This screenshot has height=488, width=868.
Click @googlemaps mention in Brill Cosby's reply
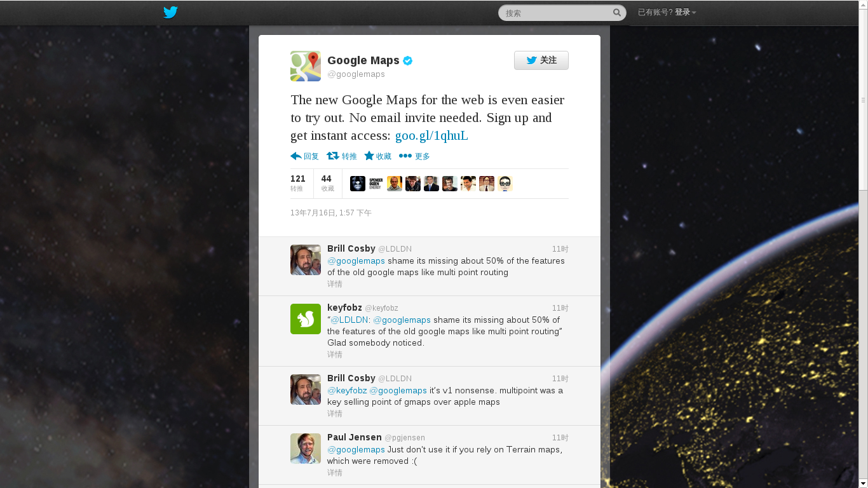[x=356, y=261]
